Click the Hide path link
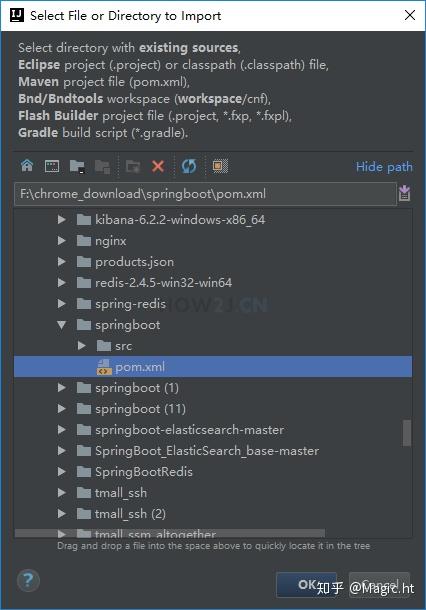Viewport: 426px width, 610px height. coord(384,167)
